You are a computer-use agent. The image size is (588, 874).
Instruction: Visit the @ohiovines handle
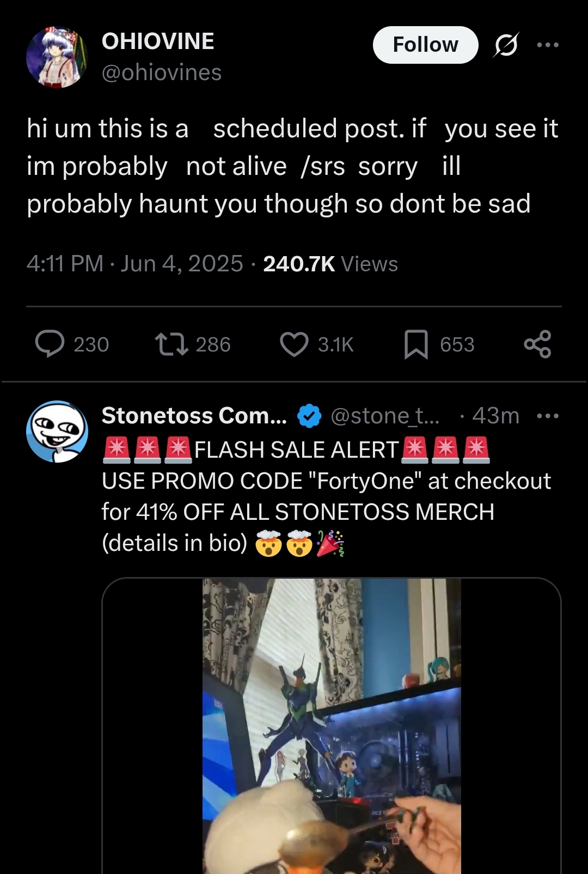click(162, 72)
